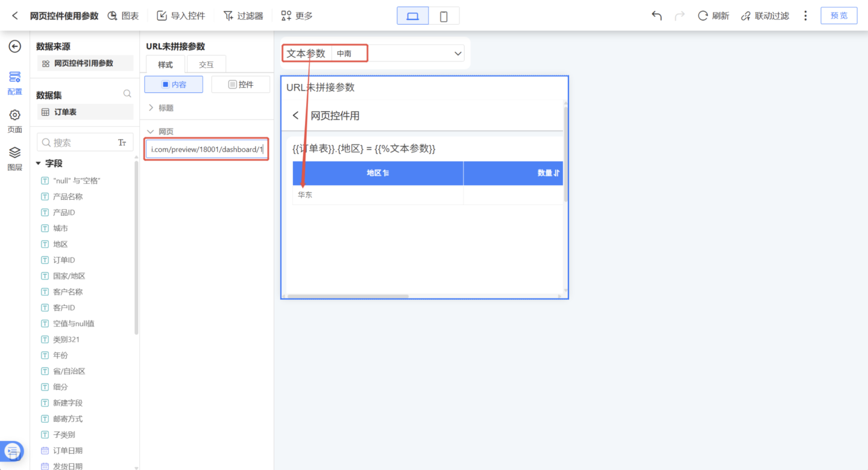Open 联动过滤 linked filter settings
Screen dimensions: 868x470
(x=765, y=16)
